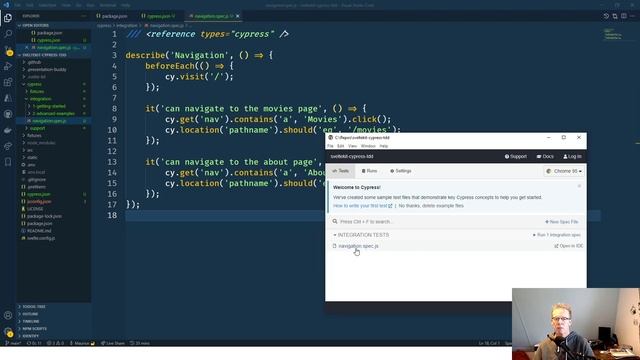Open the Run and Debug view
The height and width of the screenshot is (360, 640).
coord(8,66)
